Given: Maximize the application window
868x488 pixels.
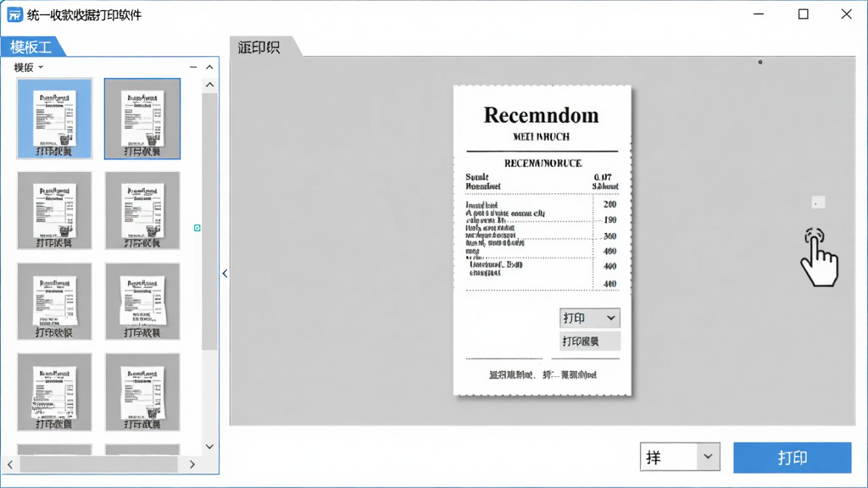Looking at the screenshot, I should pyautogui.click(x=804, y=14).
